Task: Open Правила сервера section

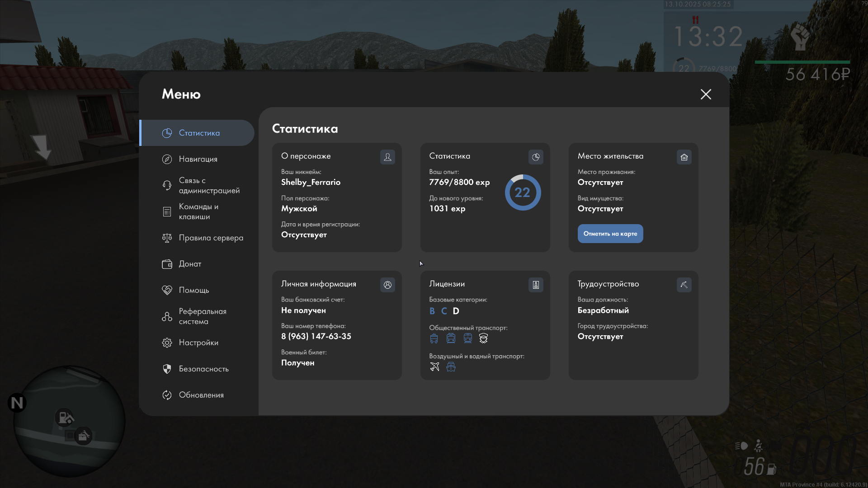Action: pos(211,238)
